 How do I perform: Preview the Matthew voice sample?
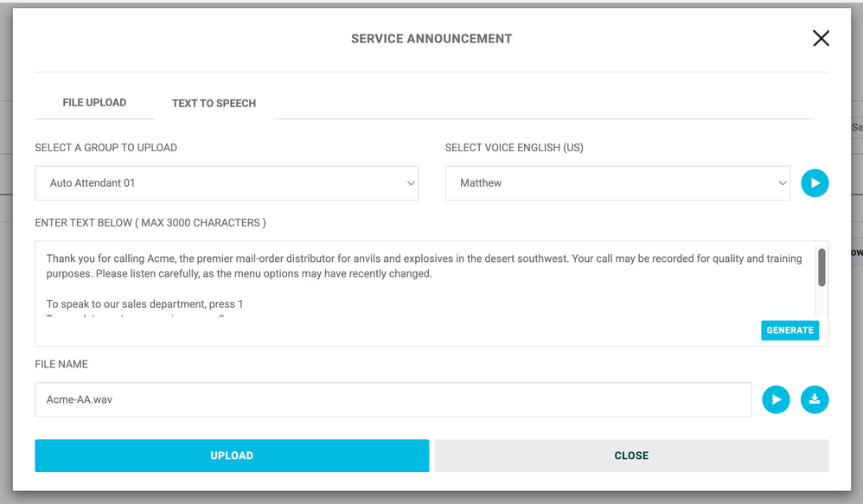[x=815, y=182]
